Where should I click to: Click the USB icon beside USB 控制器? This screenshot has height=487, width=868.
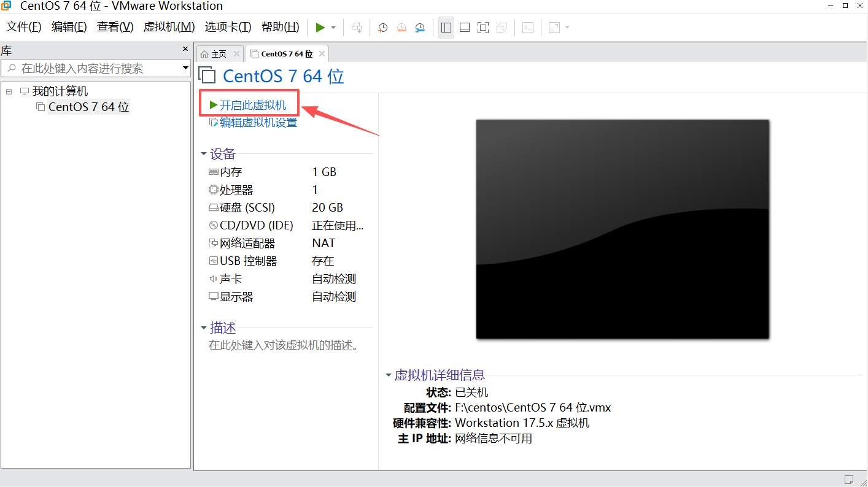[x=214, y=261]
